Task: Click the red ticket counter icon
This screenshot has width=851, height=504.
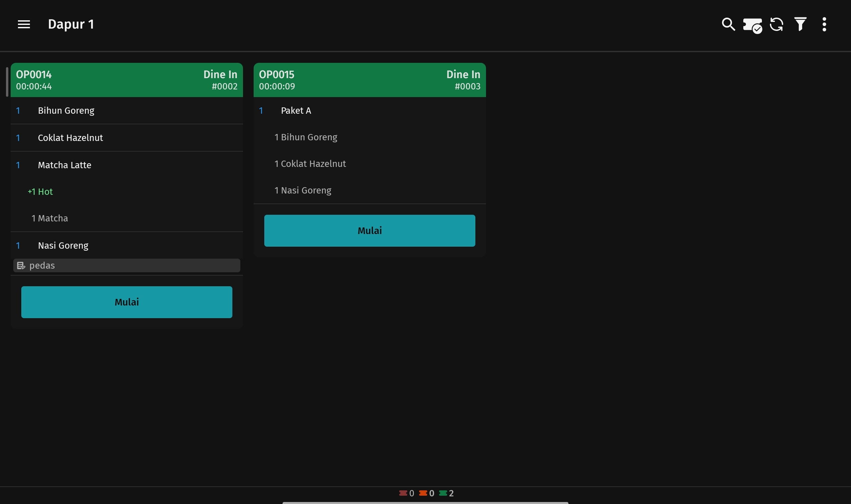Action: (403, 493)
